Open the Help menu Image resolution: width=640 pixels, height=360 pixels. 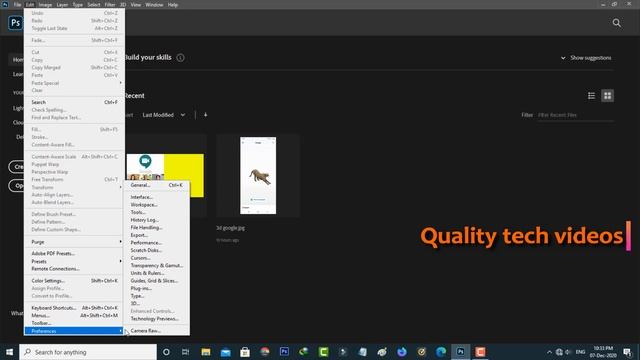[x=173, y=4]
